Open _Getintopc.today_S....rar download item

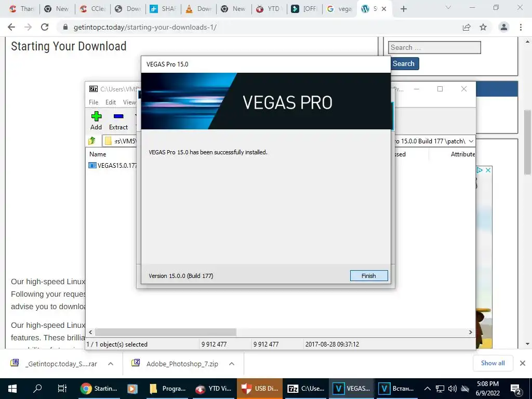click(x=54, y=364)
